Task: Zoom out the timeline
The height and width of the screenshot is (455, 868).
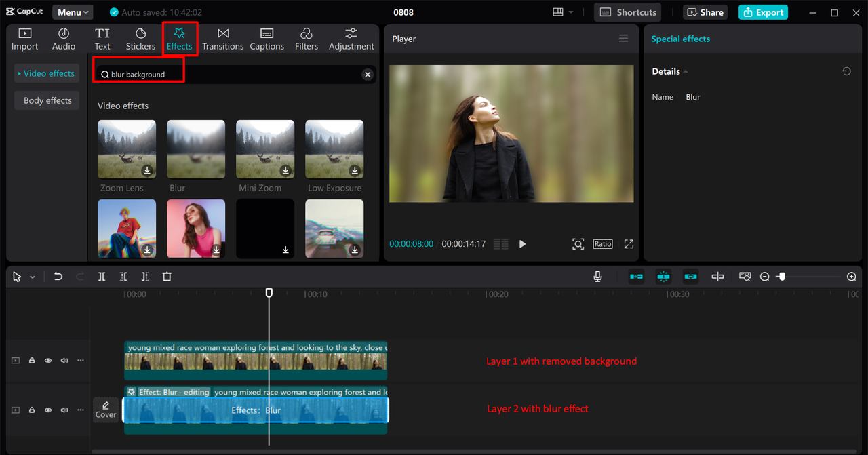Action: pyautogui.click(x=765, y=277)
